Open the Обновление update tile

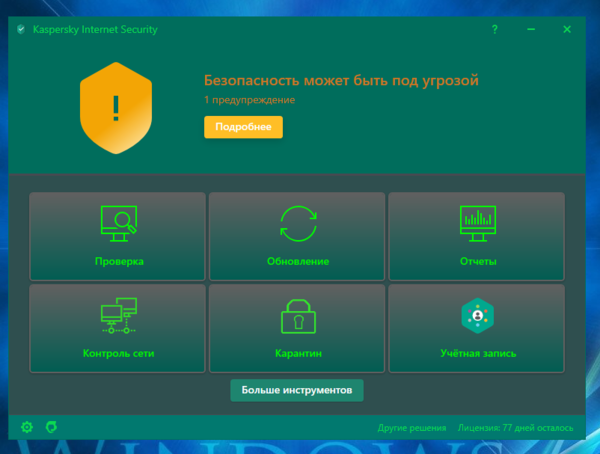pos(297,236)
